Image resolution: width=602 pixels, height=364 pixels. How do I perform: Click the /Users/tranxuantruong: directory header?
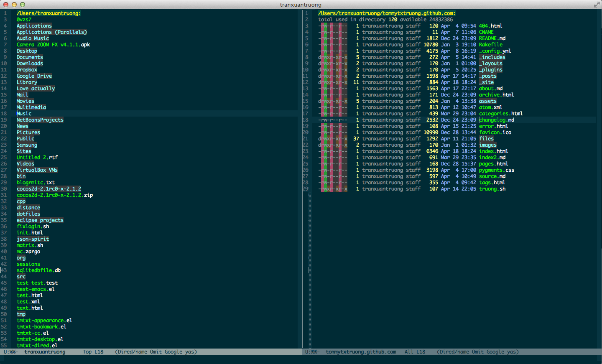point(49,13)
